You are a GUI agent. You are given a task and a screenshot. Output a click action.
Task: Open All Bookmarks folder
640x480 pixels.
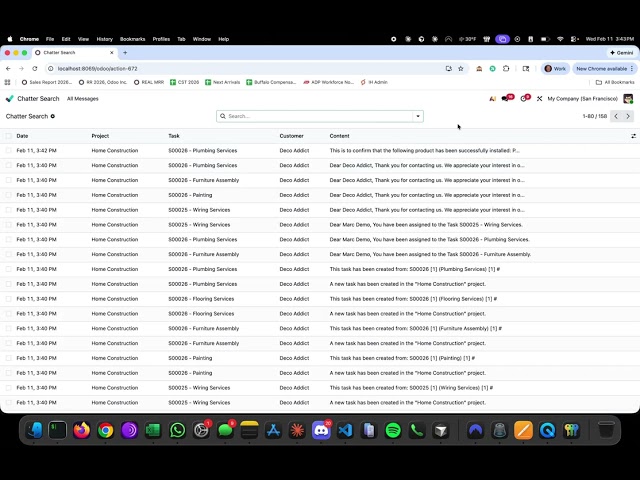click(615, 82)
